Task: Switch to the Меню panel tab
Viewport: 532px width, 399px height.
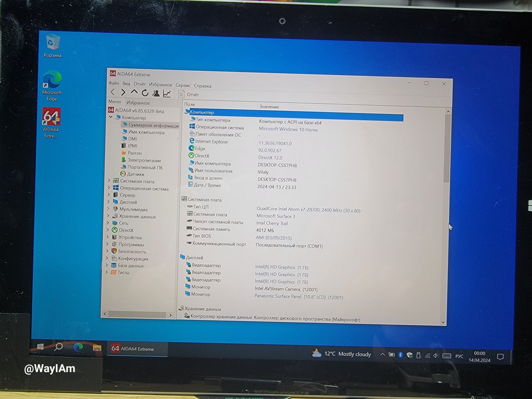Action: pyautogui.click(x=115, y=102)
